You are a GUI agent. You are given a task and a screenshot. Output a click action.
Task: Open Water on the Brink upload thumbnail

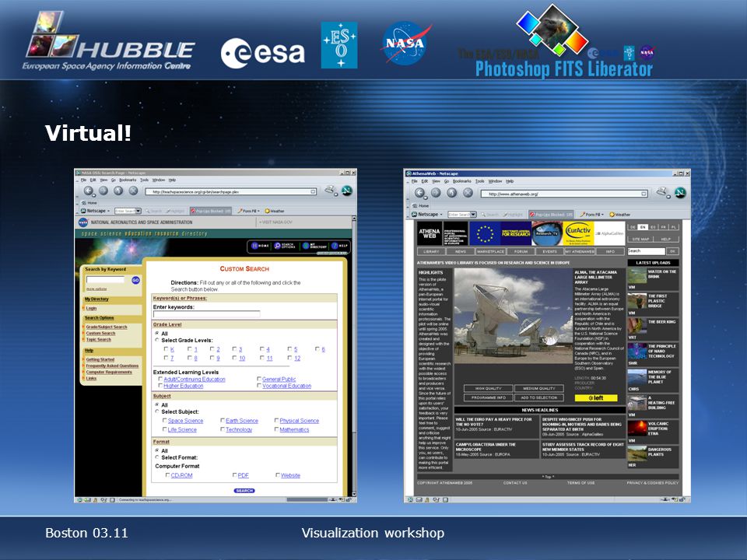coord(637,277)
